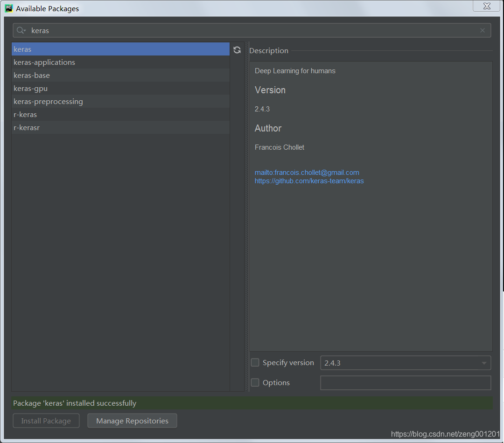
Task: Click the Francois Chollet author name
Action: tap(280, 147)
